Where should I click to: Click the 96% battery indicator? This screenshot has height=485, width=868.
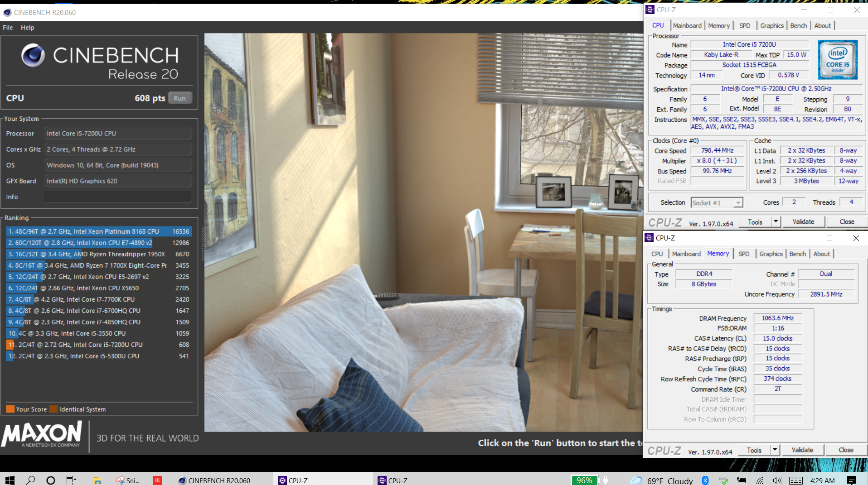point(584,480)
